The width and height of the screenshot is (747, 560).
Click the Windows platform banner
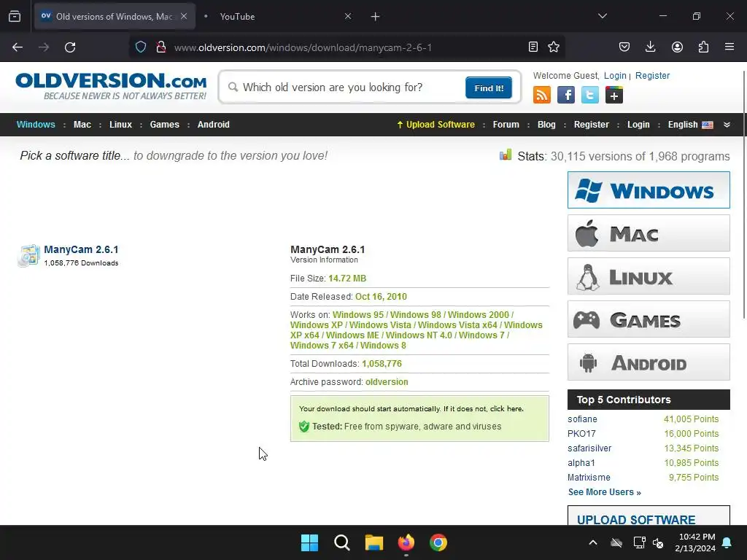(x=649, y=190)
